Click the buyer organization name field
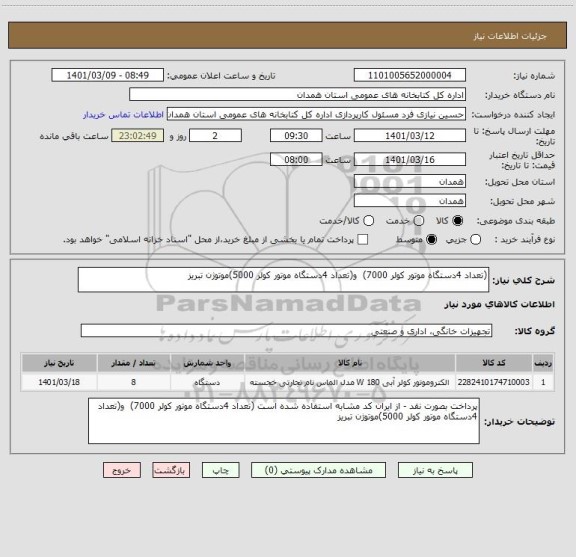The image size is (576, 557). [298, 94]
